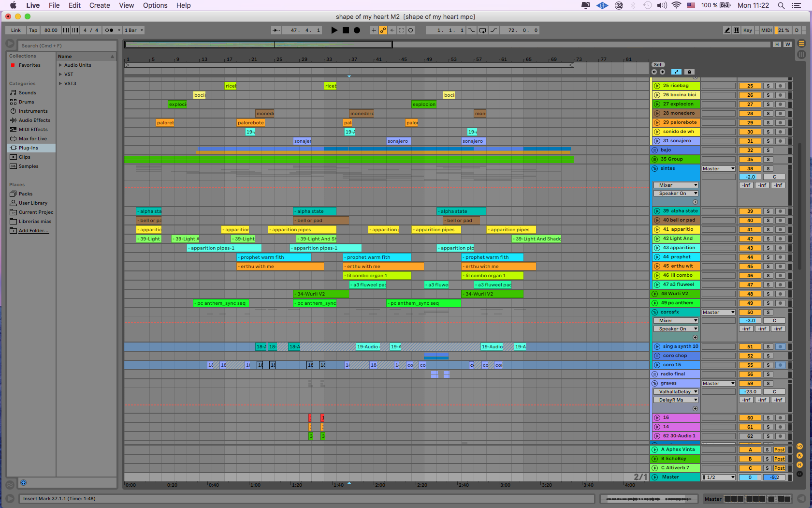Stop playback with the Stop button
This screenshot has width=812, height=508.
pos(346,30)
